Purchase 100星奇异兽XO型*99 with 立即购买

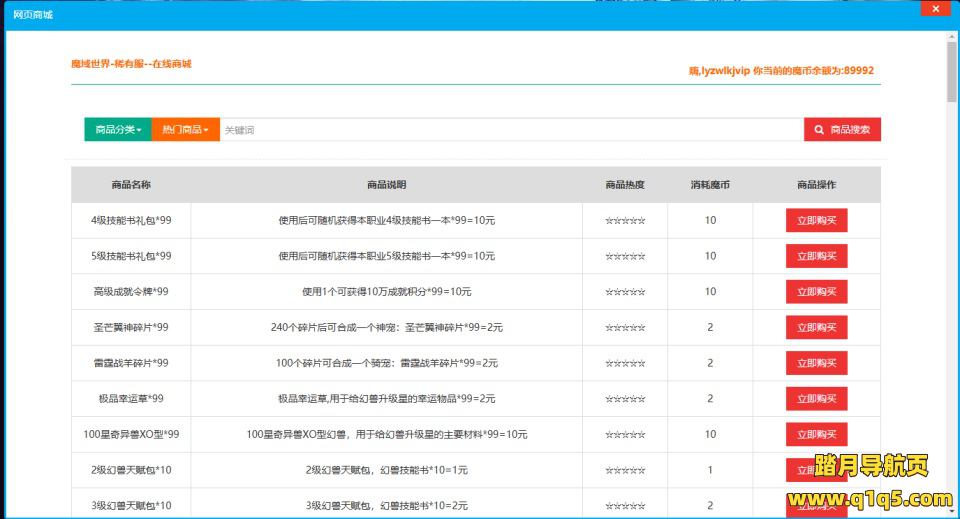[816, 435]
